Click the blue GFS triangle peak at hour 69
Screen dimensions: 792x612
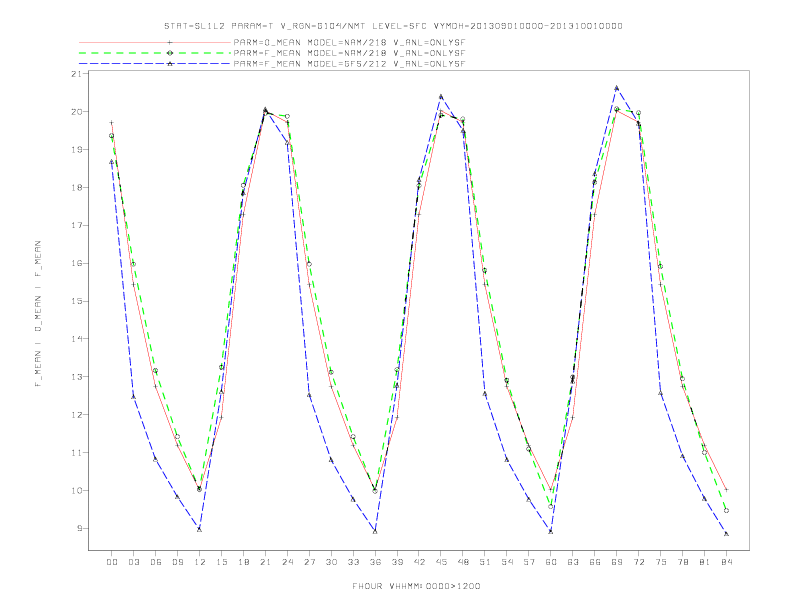[x=616, y=88]
